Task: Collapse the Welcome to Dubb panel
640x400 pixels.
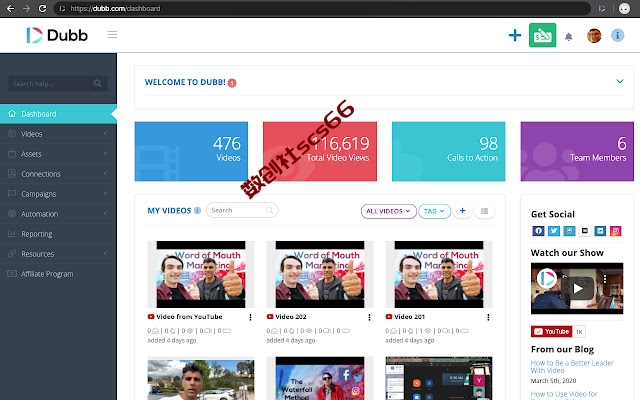Action: pos(620,81)
